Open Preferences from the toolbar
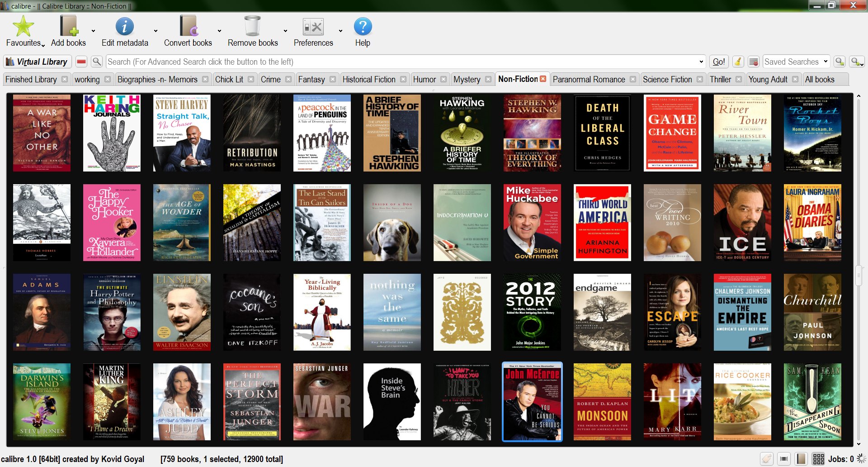This screenshot has width=868, height=467. (x=313, y=27)
